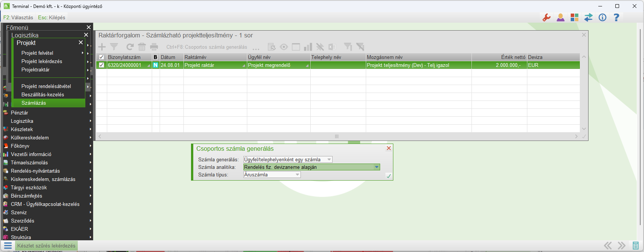Click the funnel with list icon
The width and height of the screenshot is (644, 252).
[x=348, y=47]
